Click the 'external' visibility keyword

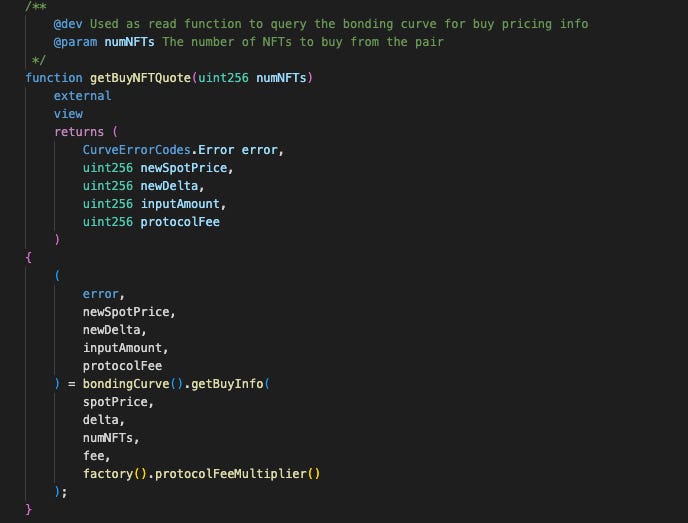[82, 96]
